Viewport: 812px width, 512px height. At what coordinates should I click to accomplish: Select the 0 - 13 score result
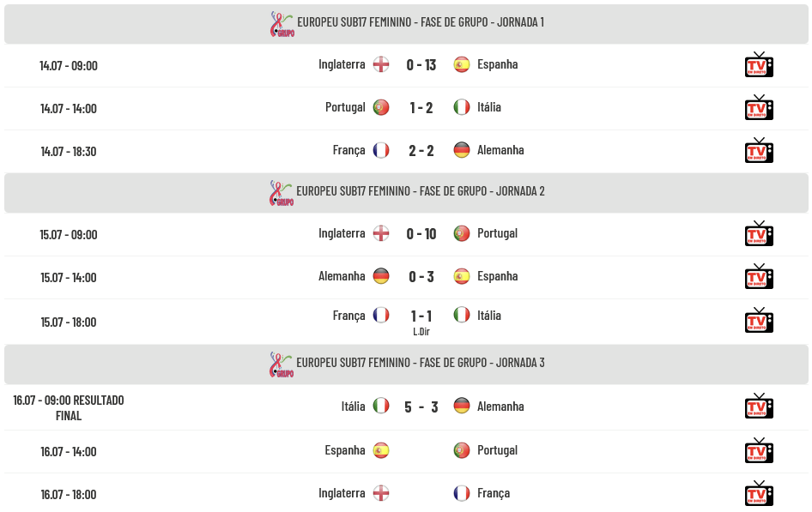pyautogui.click(x=421, y=65)
